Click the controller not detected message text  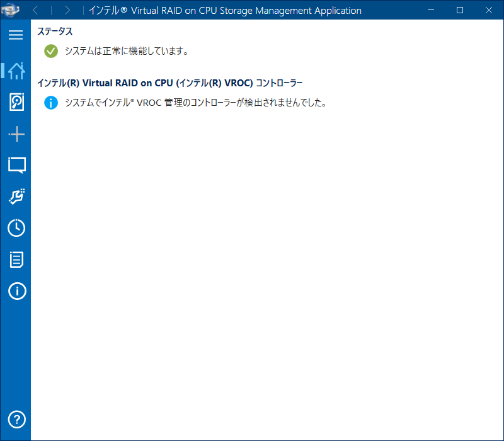point(195,103)
